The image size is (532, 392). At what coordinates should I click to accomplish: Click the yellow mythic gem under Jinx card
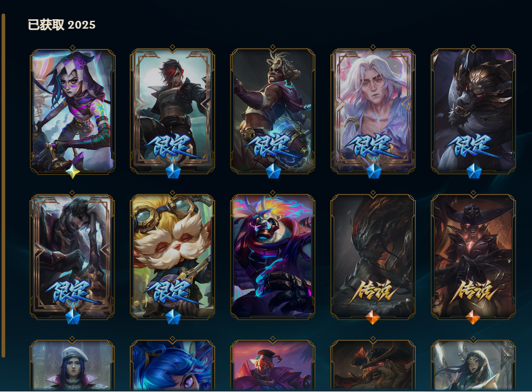tap(72, 172)
